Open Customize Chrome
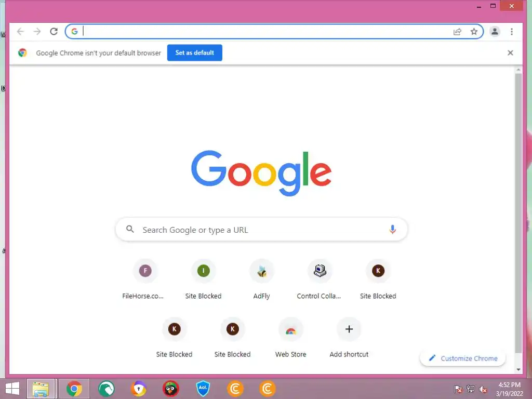This screenshot has width=532, height=399. tap(463, 358)
